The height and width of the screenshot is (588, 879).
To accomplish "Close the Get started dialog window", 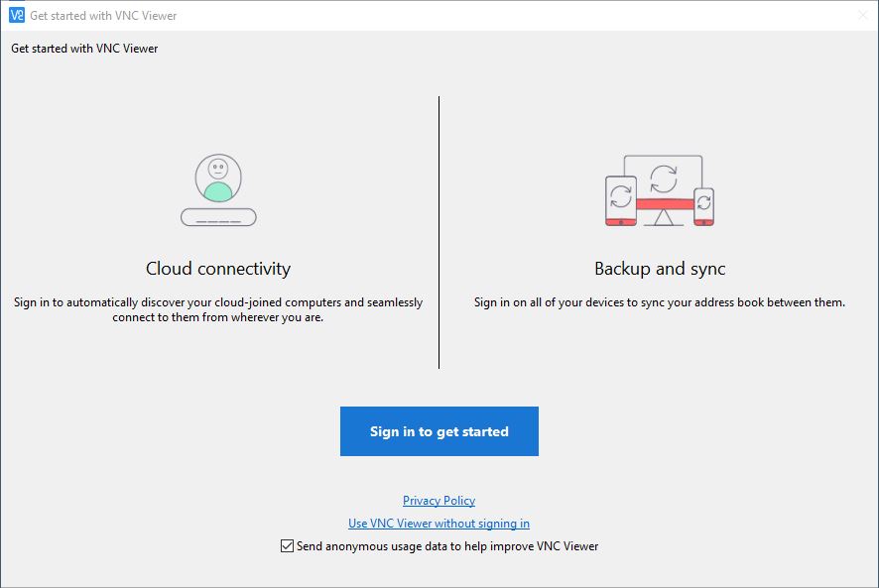I will 863,15.
